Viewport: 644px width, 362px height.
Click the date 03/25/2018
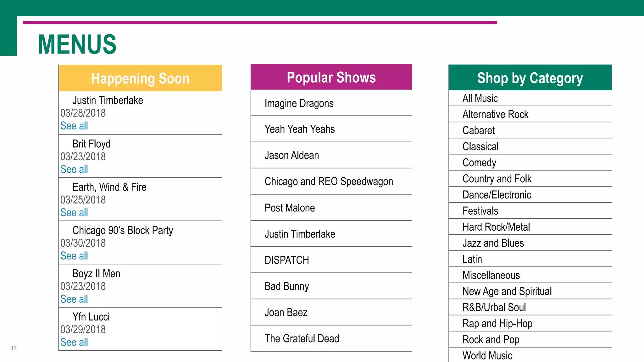83,200
